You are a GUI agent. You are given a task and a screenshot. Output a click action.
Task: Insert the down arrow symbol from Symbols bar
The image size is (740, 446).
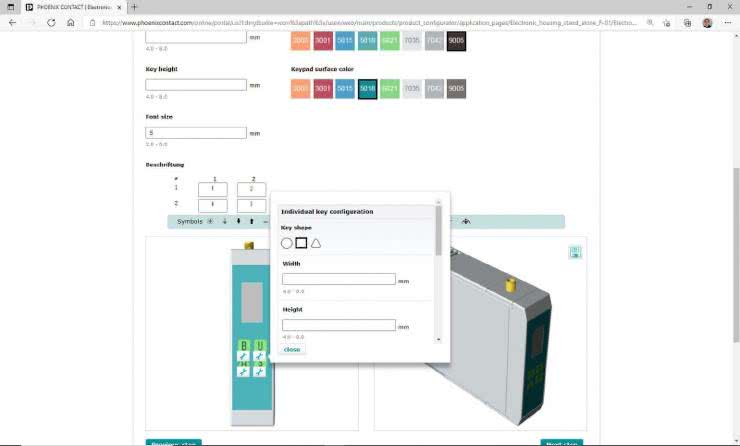(224, 221)
